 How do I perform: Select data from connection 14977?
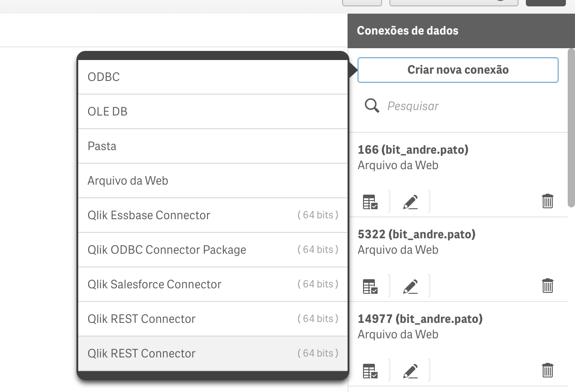(x=370, y=371)
